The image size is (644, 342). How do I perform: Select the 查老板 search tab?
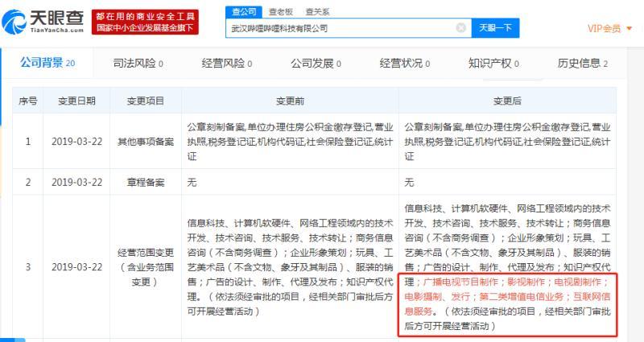pyautogui.click(x=280, y=12)
